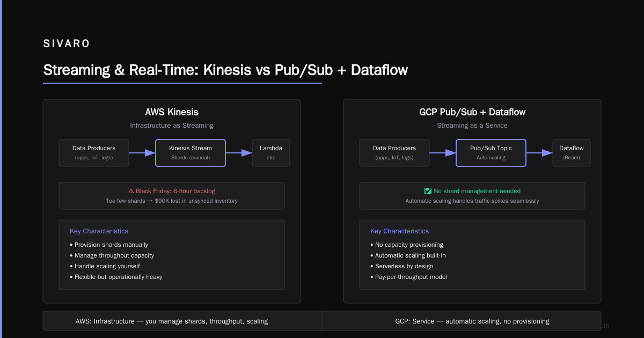Click the arrow from Data Producers to Pub/Sub Topic
The width and height of the screenshot is (644, 338).
pos(443,153)
